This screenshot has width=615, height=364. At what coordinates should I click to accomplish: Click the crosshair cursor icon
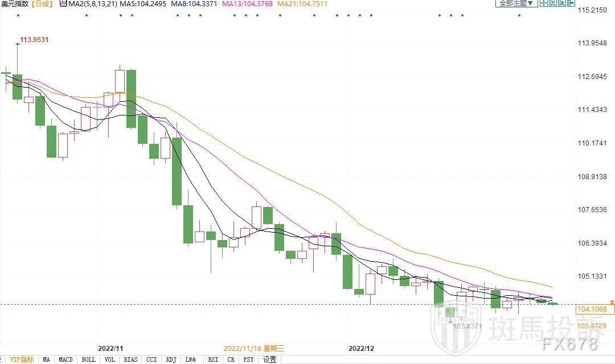point(544,3)
